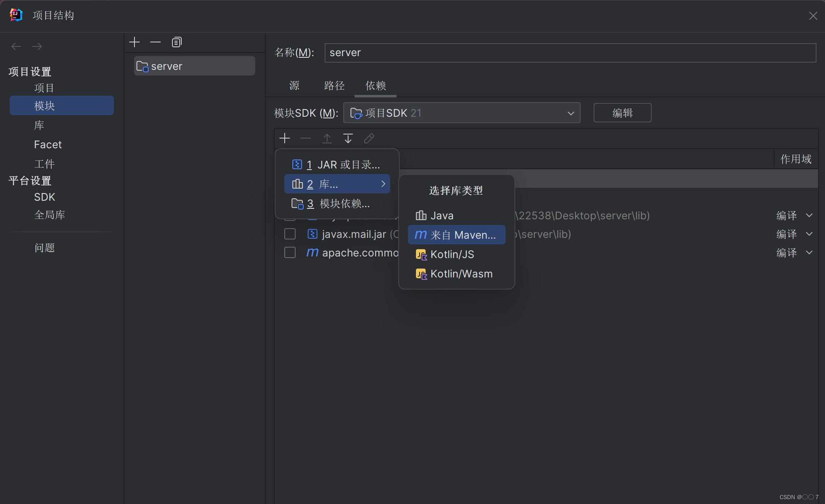Select '来自 Maven...' library type

coord(456,235)
